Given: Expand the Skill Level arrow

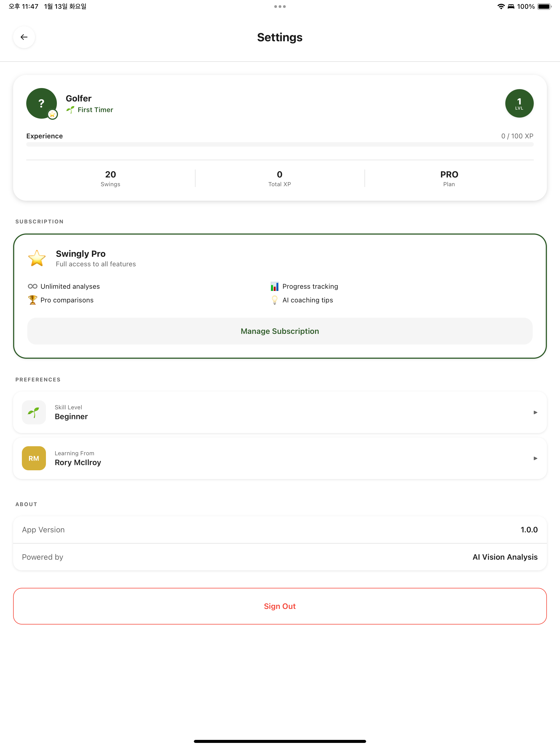Looking at the screenshot, I should 535,412.
